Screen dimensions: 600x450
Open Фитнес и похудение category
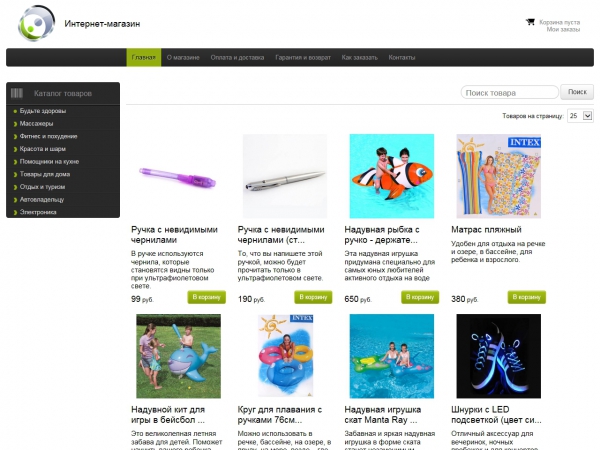pyautogui.click(x=48, y=136)
